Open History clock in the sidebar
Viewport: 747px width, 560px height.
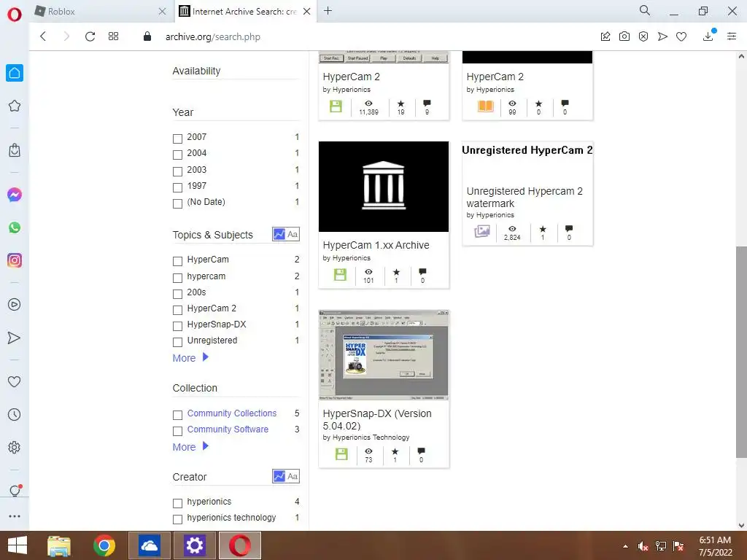pyautogui.click(x=15, y=414)
